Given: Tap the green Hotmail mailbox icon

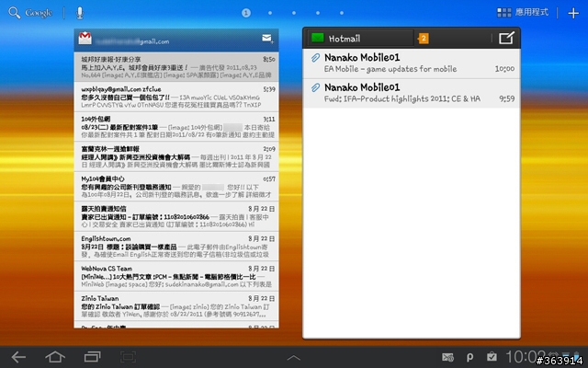Looking at the screenshot, I should [318, 38].
